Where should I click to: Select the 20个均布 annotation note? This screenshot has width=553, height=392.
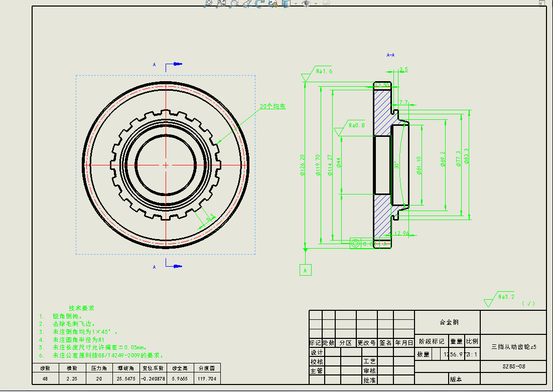point(272,106)
